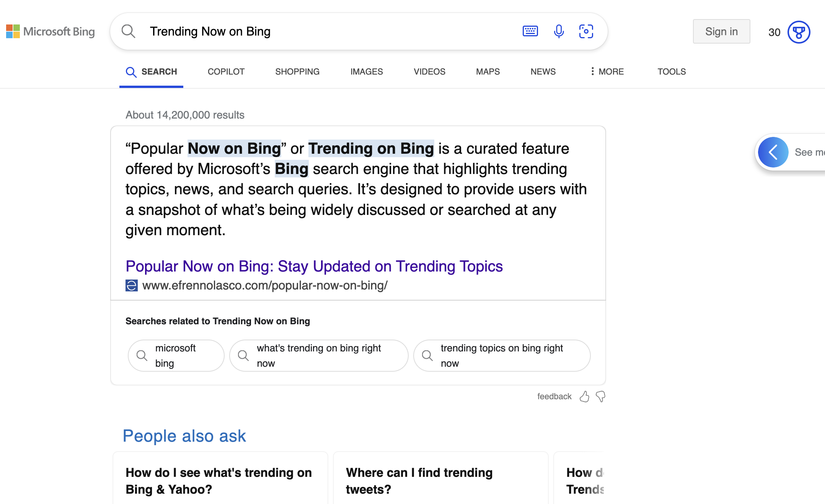Click the Sign in button
The width and height of the screenshot is (825, 504).
click(721, 31)
